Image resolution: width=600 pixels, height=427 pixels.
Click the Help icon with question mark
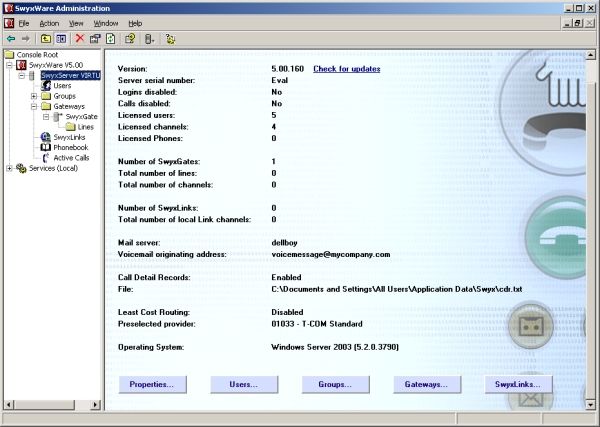tap(130, 39)
